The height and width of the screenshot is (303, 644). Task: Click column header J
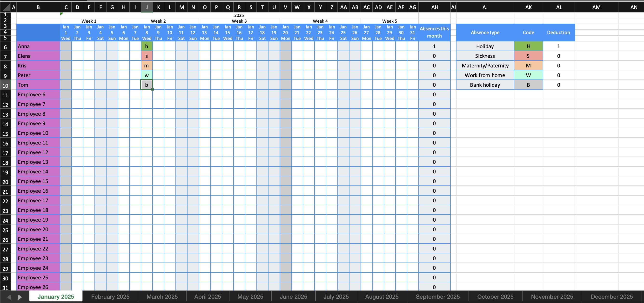[x=147, y=7]
